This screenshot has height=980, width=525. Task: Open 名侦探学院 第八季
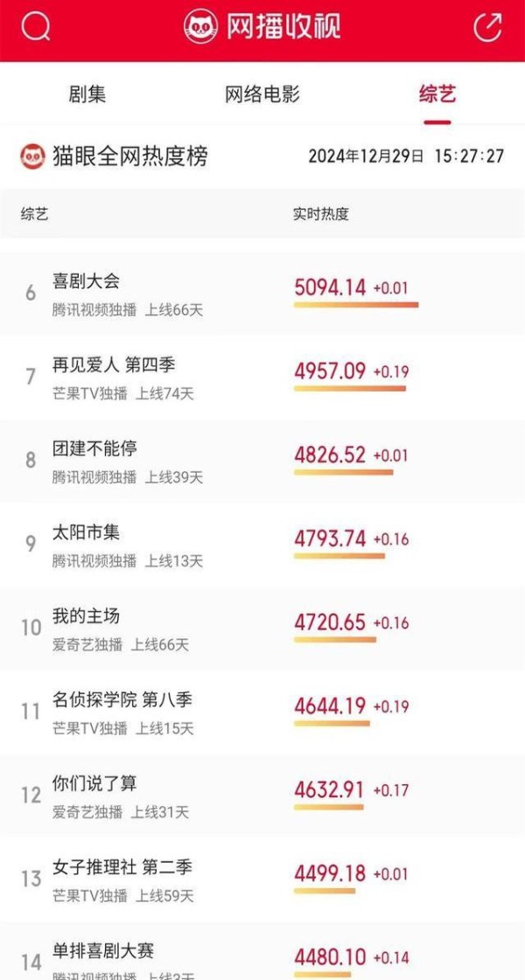coord(122,700)
